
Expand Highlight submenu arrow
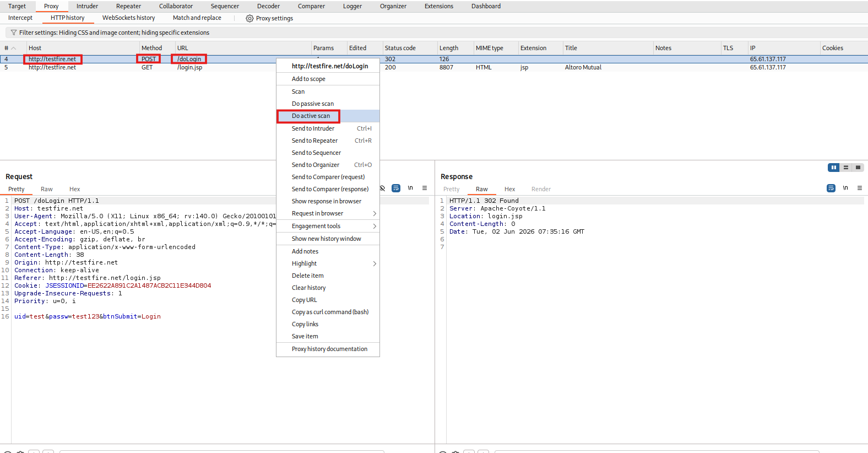375,264
